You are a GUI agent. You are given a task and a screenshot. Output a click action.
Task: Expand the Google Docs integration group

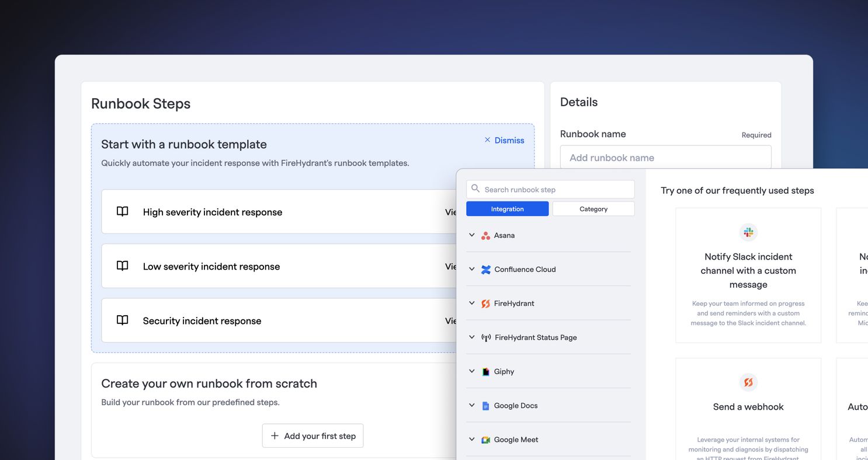coord(472,405)
